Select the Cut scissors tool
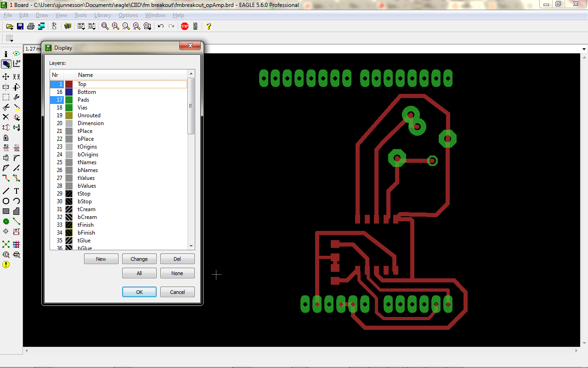This screenshot has width=588, height=368. point(6,107)
